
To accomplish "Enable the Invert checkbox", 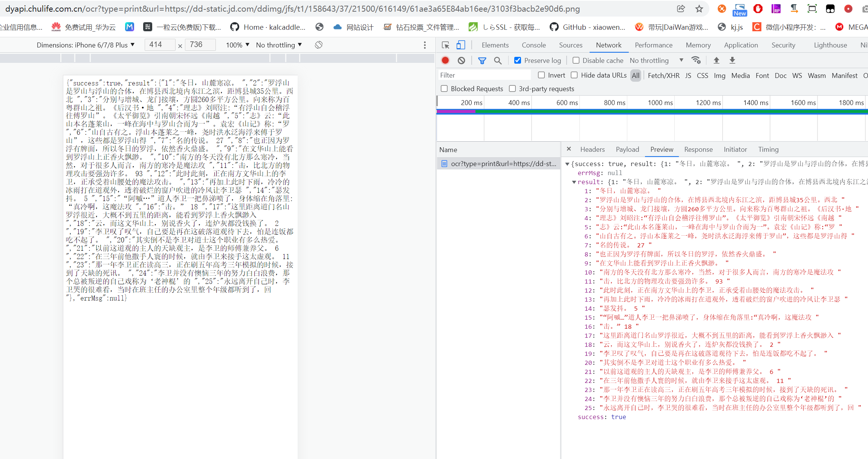I will (541, 75).
